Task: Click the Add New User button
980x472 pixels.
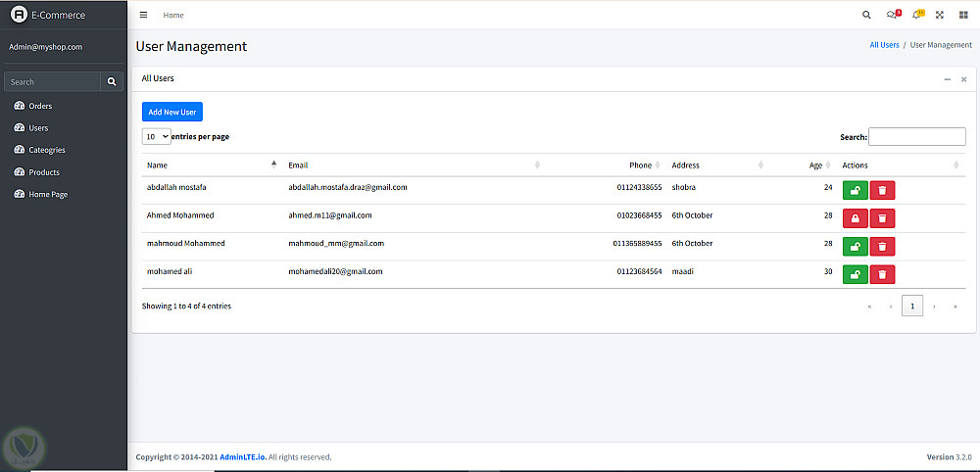Action: click(172, 112)
